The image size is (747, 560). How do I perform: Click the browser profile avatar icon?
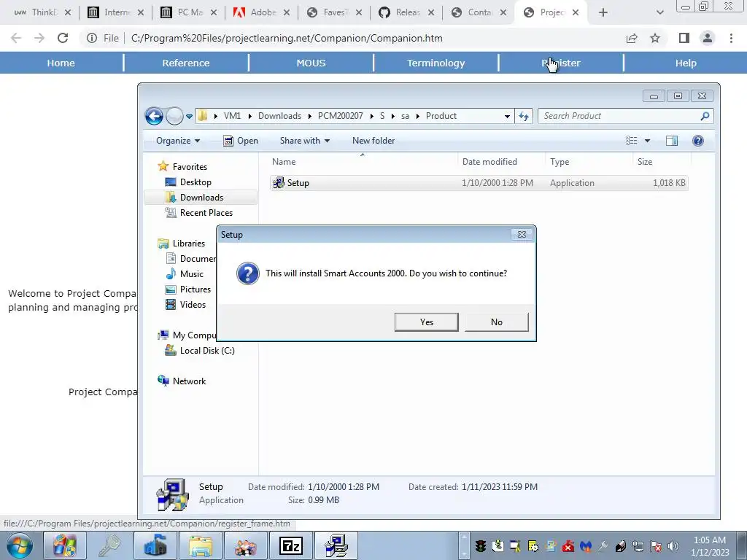[x=708, y=38]
